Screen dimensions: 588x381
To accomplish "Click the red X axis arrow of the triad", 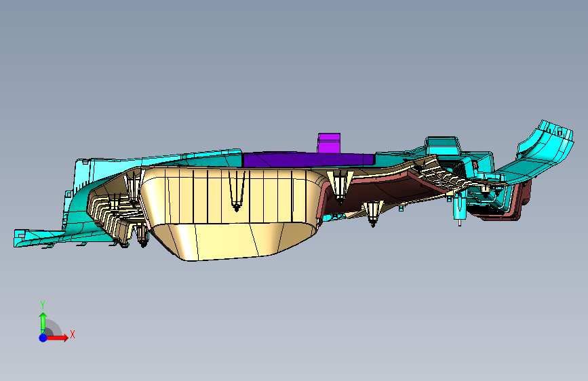I will click(58, 338).
